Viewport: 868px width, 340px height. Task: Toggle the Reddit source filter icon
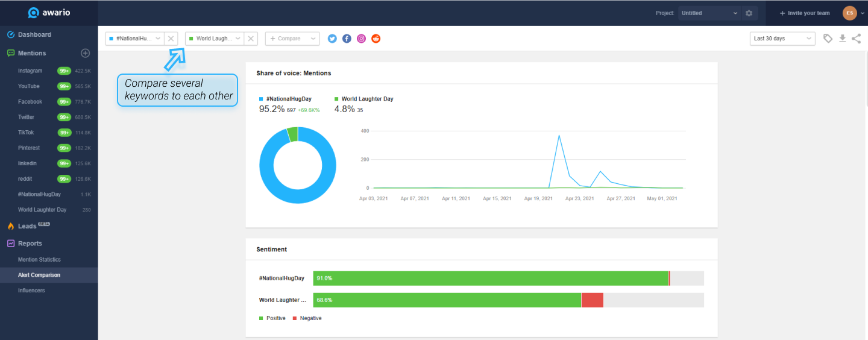click(x=376, y=39)
